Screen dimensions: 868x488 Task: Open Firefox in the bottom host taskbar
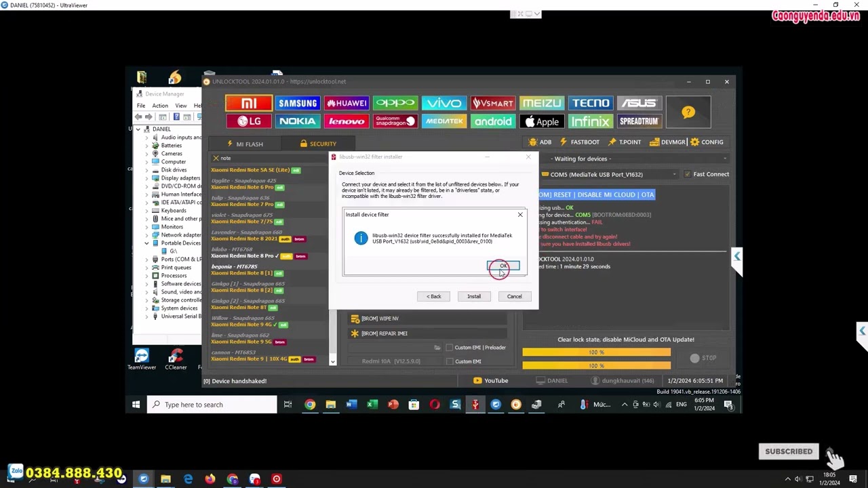[x=210, y=479]
